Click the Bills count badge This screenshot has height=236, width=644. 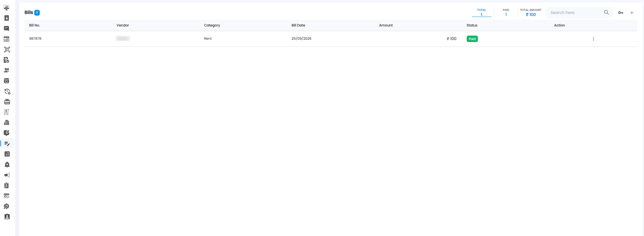point(37,13)
